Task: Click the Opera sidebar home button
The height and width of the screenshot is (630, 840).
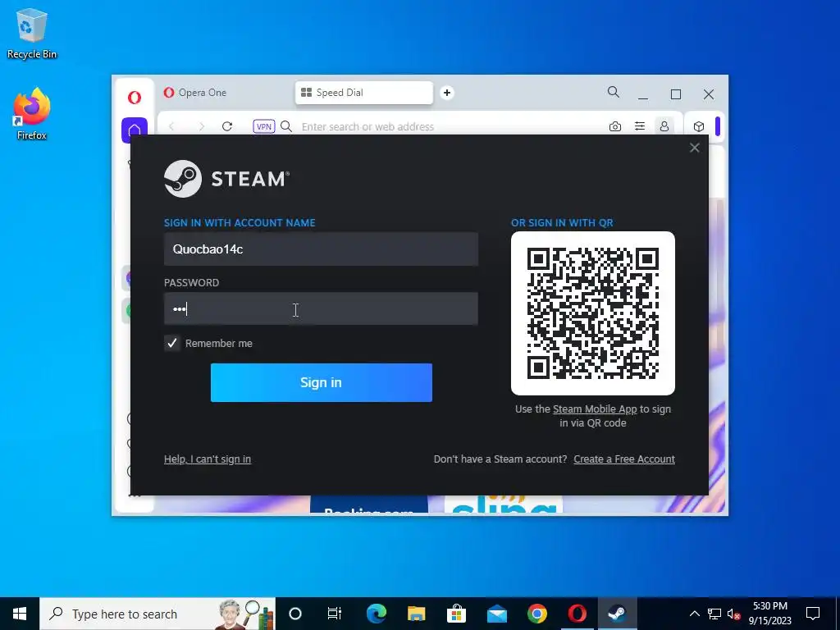Action: pyautogui.click(x=135, y=129)
